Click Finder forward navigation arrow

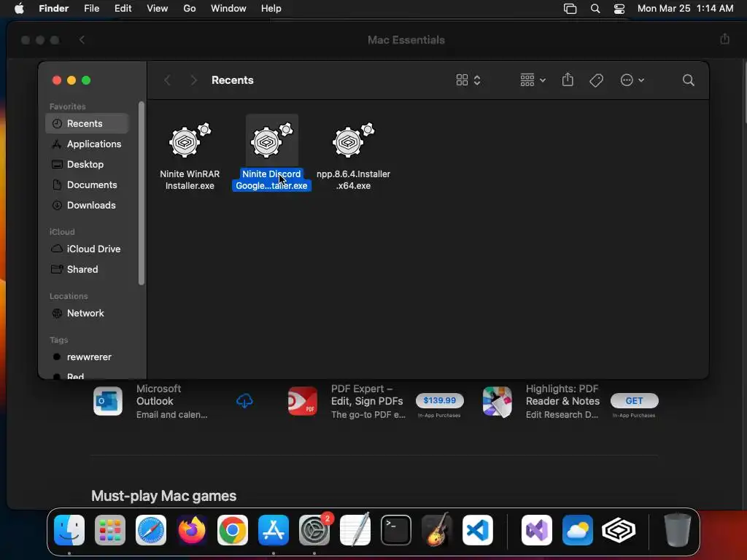coord(193,80)
